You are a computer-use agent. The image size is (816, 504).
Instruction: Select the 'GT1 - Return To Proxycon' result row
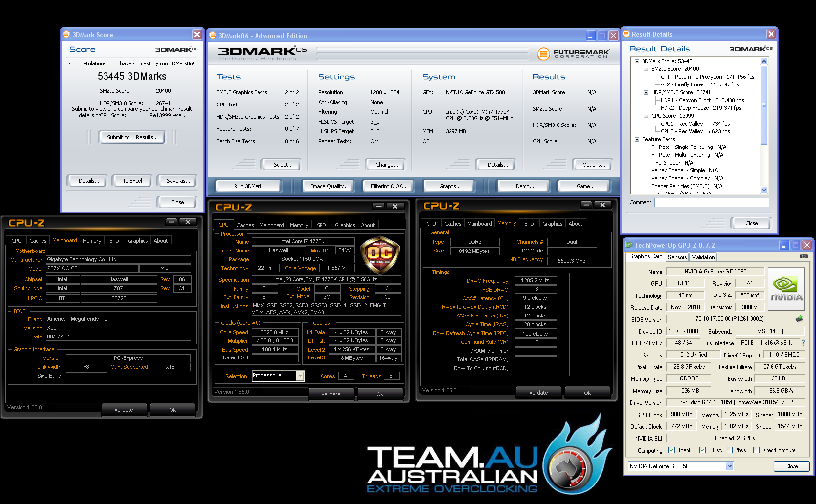click(708, 77)
